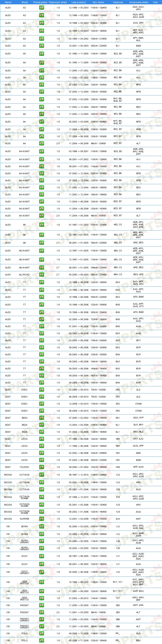Click the Moc silnika column header

click(98, 2)
